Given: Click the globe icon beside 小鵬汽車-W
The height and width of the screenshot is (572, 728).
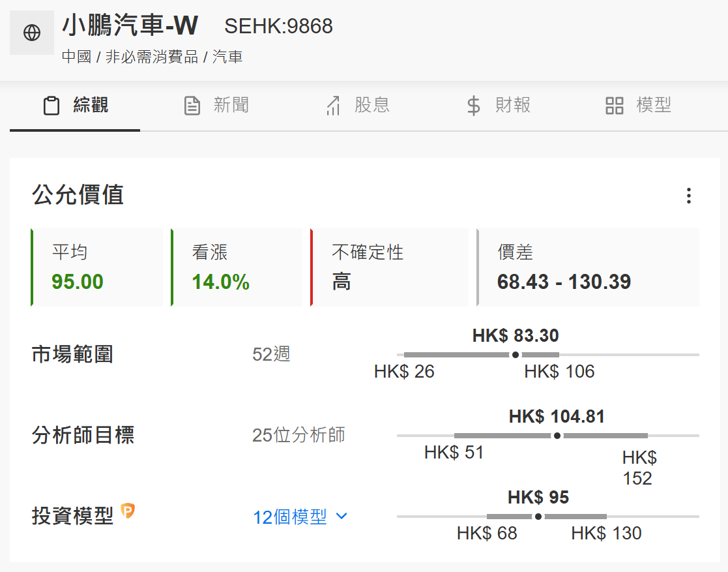Looking at the screenshot, I should [x=31, y=33].
